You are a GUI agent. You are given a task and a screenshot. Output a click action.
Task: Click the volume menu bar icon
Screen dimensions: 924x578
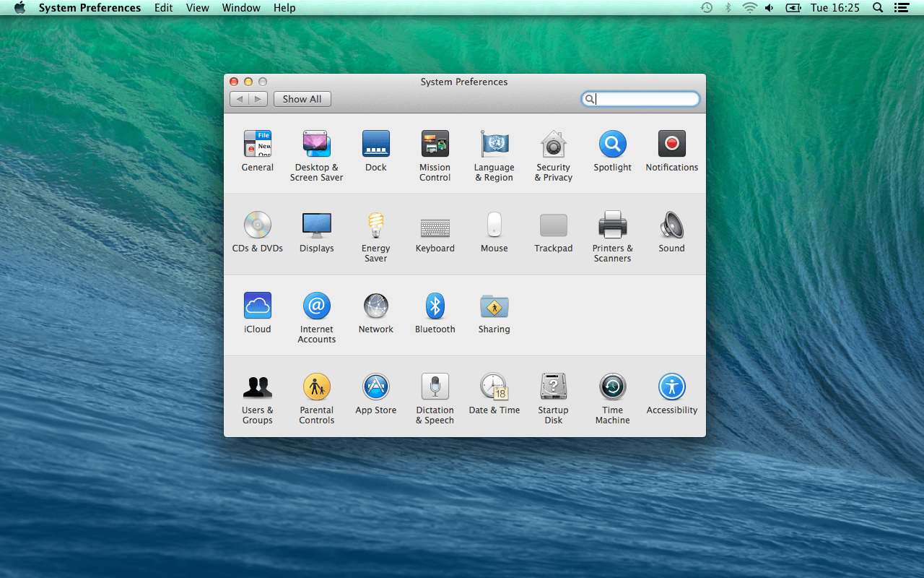coord(770,8)
